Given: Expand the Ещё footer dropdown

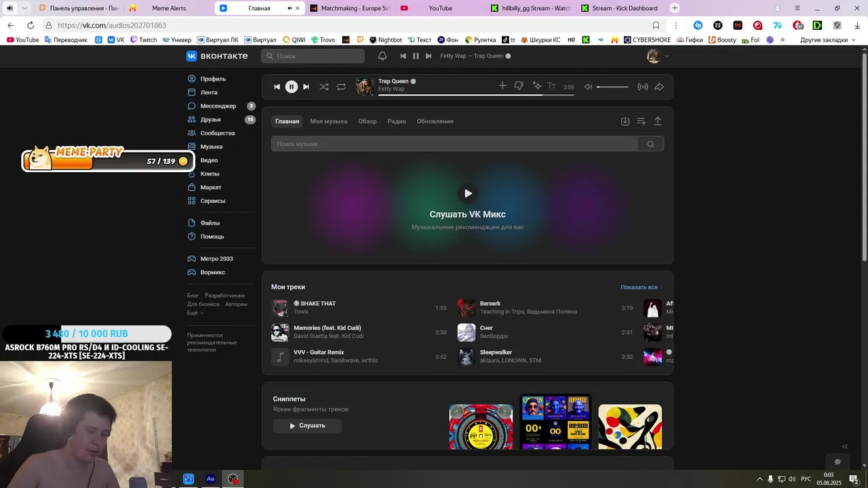Looking at the screenshot, I should (195, 312).
